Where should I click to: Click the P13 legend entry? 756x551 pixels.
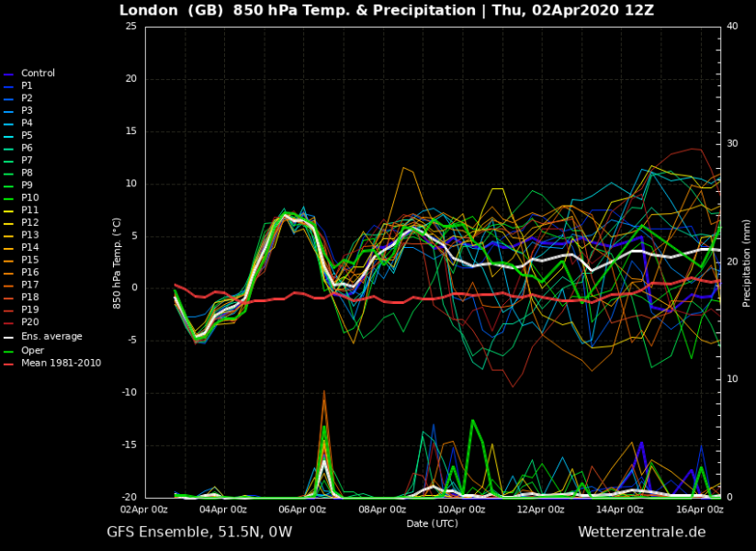click(x=29, y=235)
